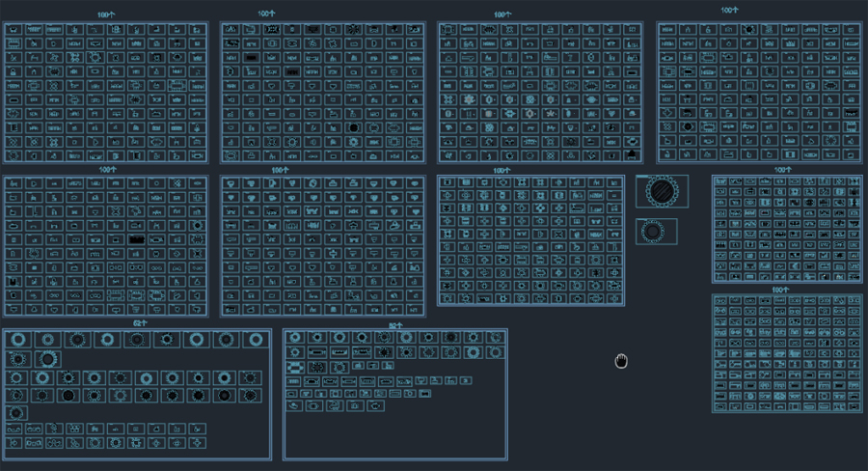
Task: Click the 62个 count label
Action: (x=138, y=324)
